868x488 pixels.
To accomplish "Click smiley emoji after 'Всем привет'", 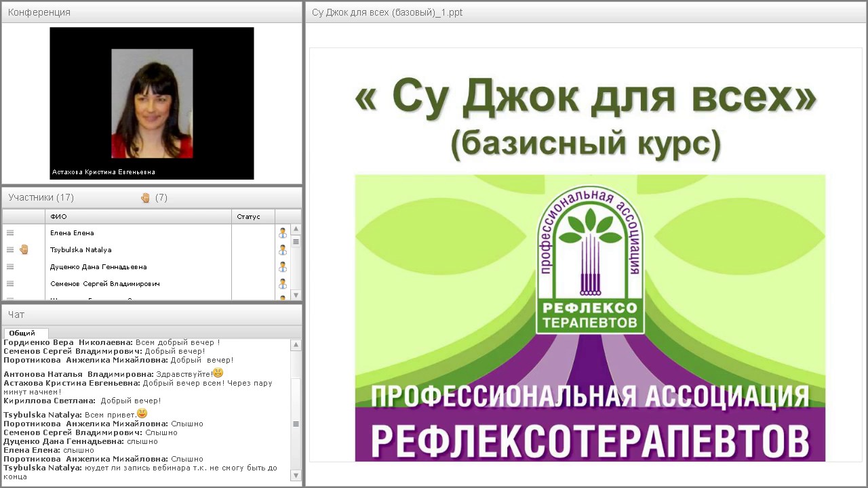I will coord(142,413).
